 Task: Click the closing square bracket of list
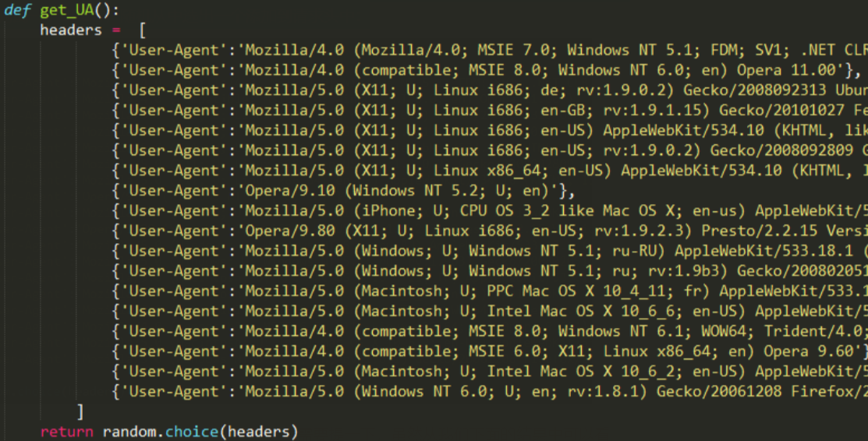[x=80, y=411]
